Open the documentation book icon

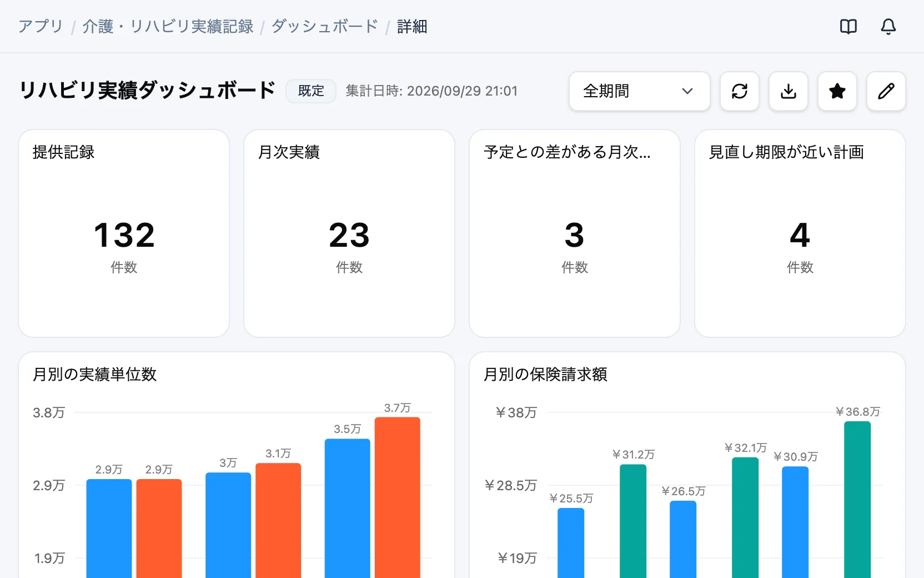(x=848, y=26)
